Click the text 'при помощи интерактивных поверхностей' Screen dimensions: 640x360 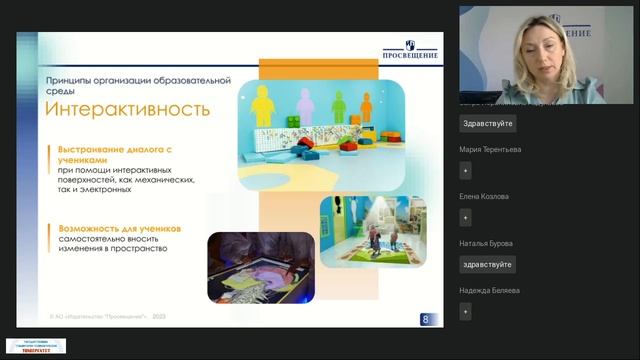[115, 175]
